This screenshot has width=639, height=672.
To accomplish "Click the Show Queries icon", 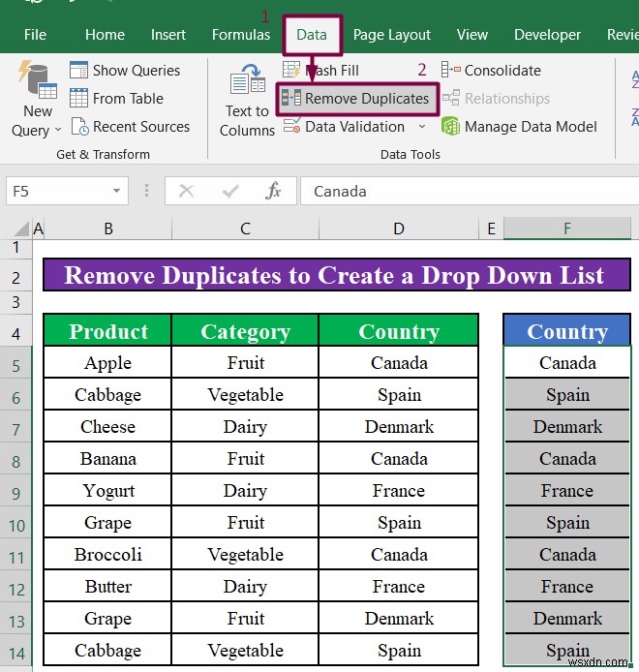I will [78, 71].
